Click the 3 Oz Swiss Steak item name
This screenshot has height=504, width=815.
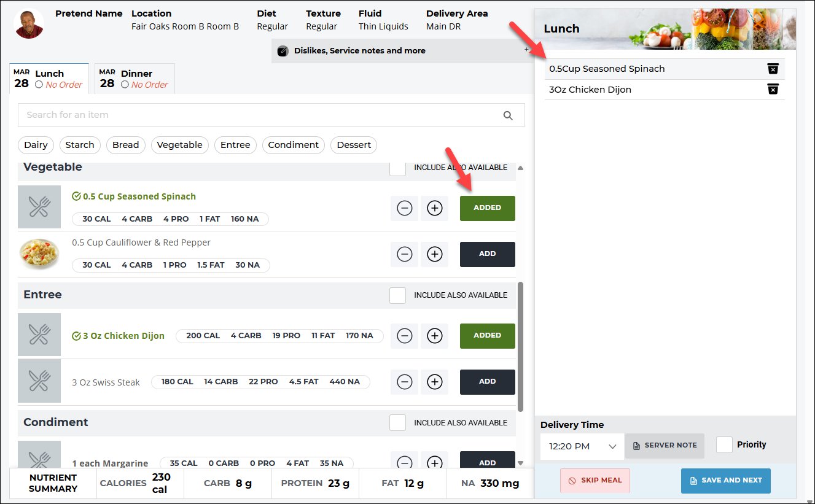[106, 382]
